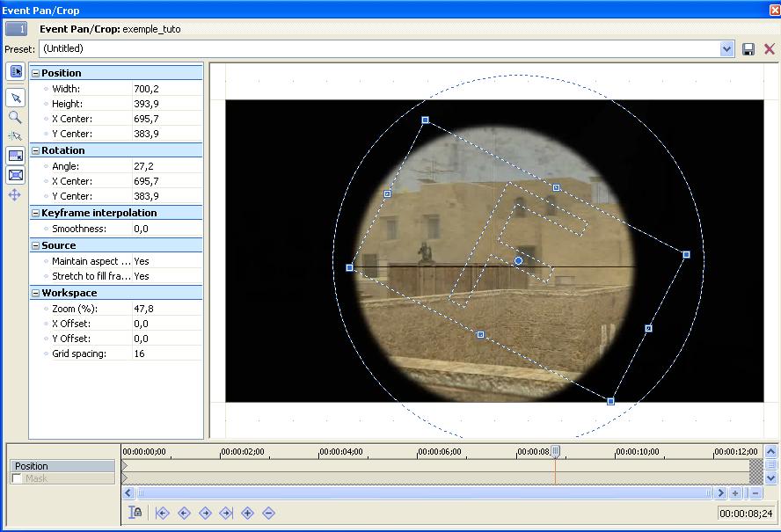Zoom out timeline with minus button
Screen dimensions: 781x532
(755, 493)
